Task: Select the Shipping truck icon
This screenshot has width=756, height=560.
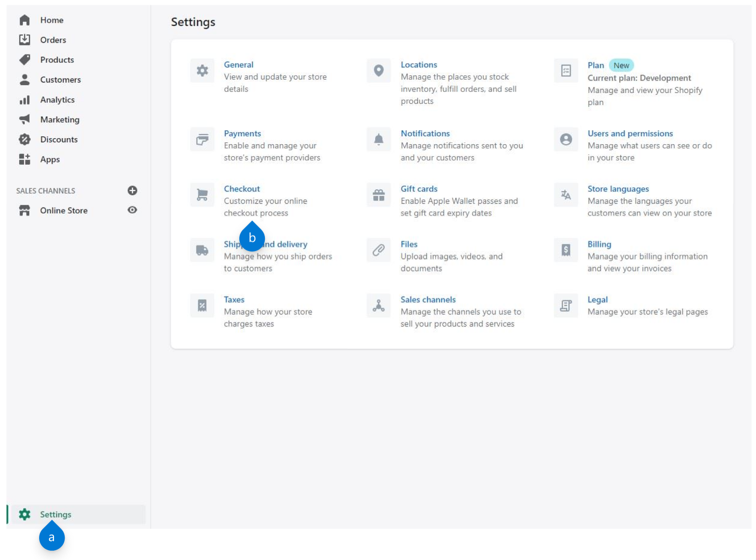Action: pyautogui.click(x=202, y=250)
